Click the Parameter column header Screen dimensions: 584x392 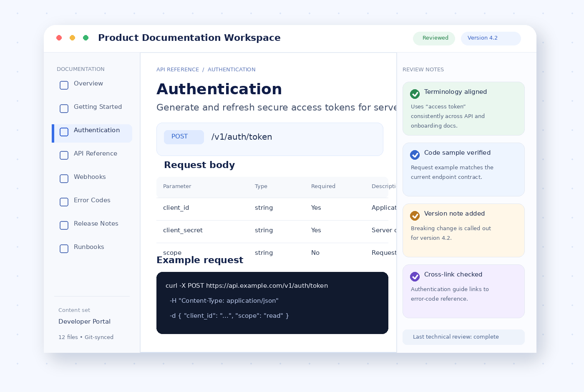pos(177,186)
